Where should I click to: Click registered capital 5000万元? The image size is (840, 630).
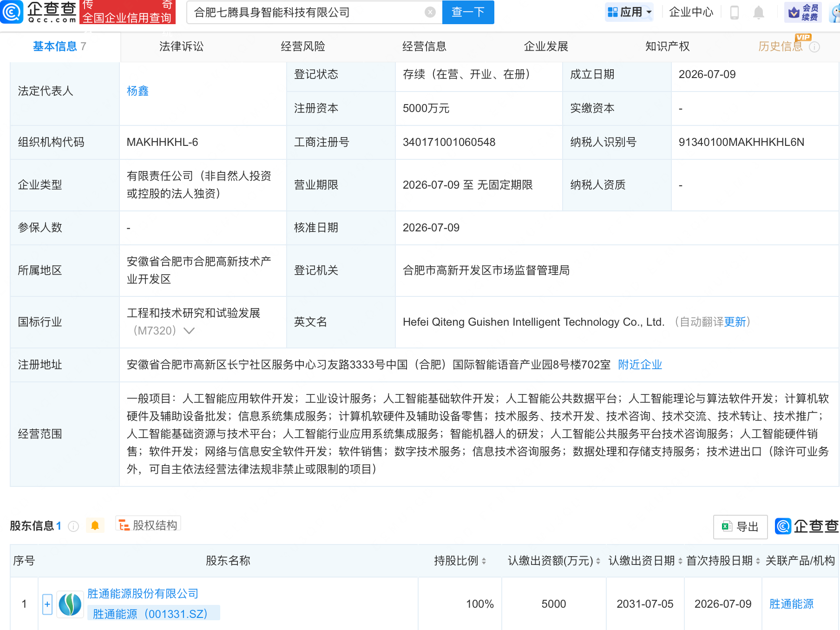click(x=426, y=108)
